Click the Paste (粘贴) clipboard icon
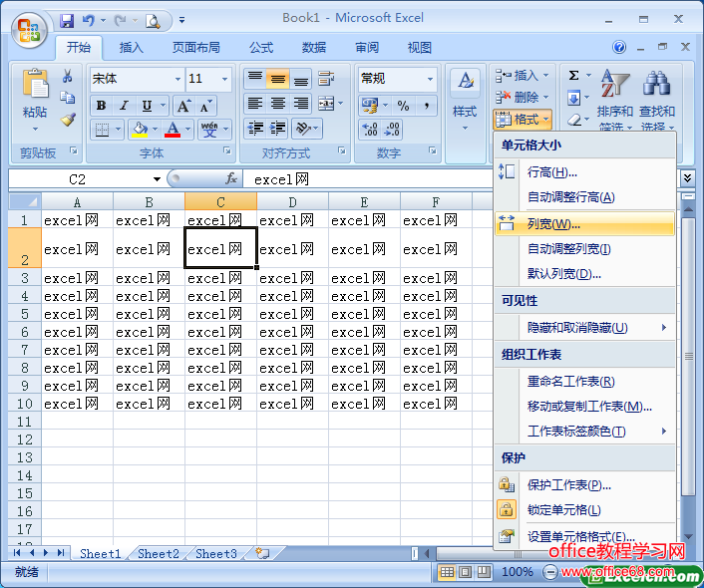 pos(35,89)
